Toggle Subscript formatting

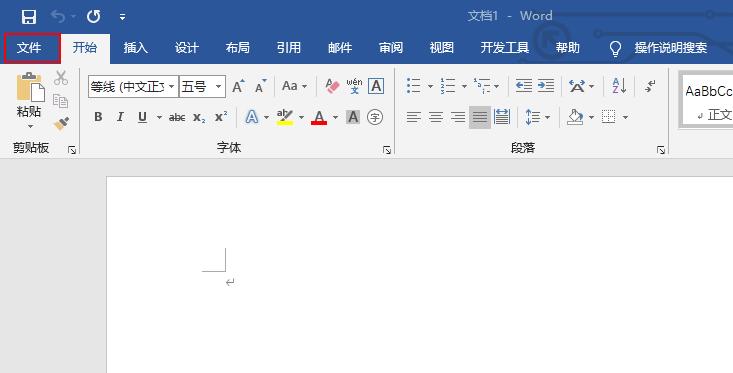click(199, 117)
